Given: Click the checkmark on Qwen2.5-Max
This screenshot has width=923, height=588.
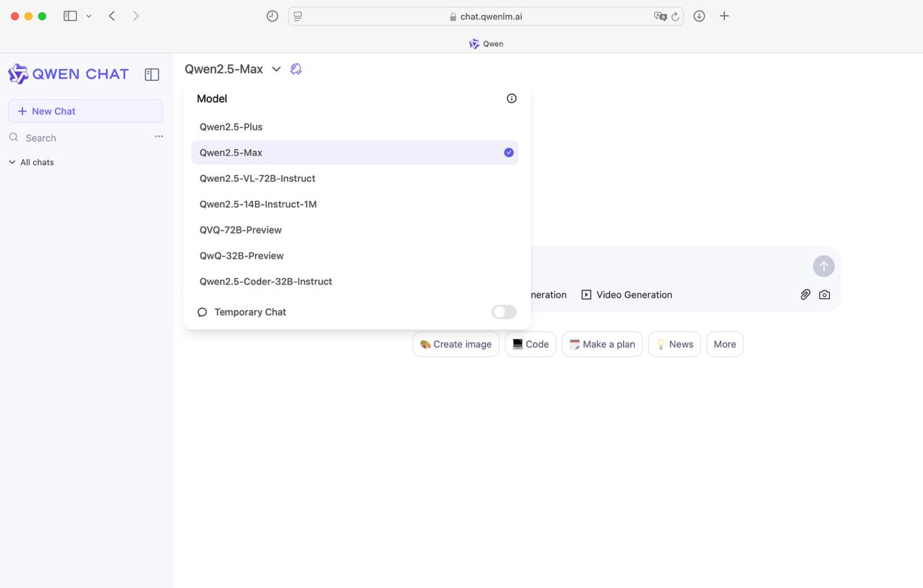Looking at the screenshot, I should pyautogui.click(x=508, y=153).
